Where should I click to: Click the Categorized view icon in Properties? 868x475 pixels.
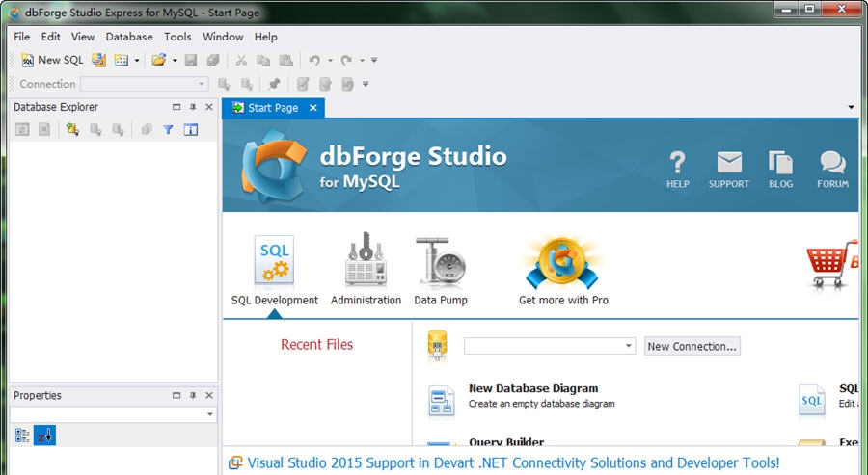22,435
